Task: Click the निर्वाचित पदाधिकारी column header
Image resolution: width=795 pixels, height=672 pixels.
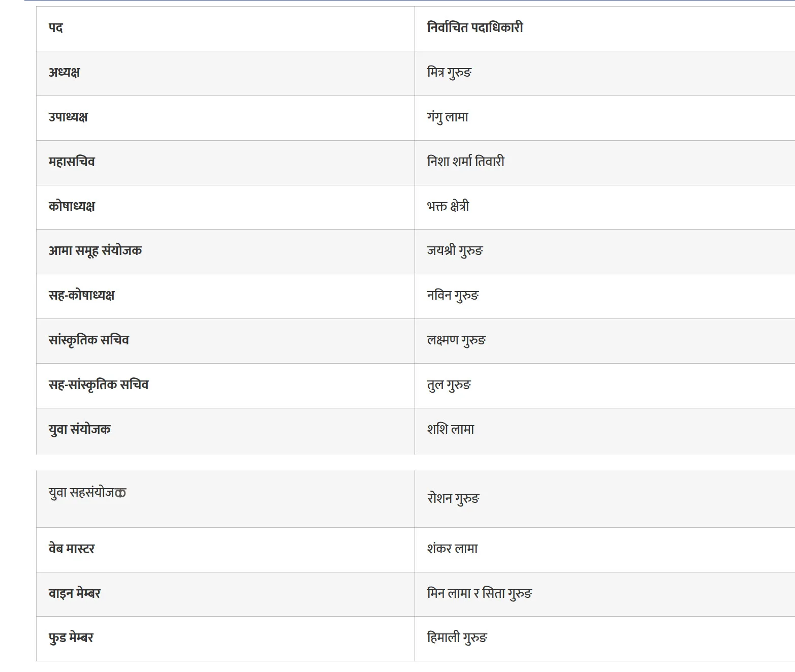Action: 475,28
